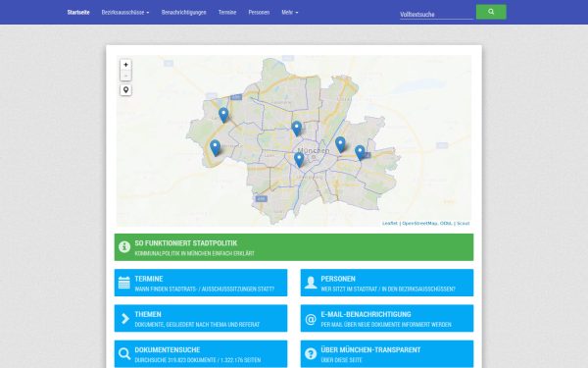The width and height of the screenshot is (588, 368).
Task: Expand the Bezirksausschüsse dropdown menu
Action: 125,13
